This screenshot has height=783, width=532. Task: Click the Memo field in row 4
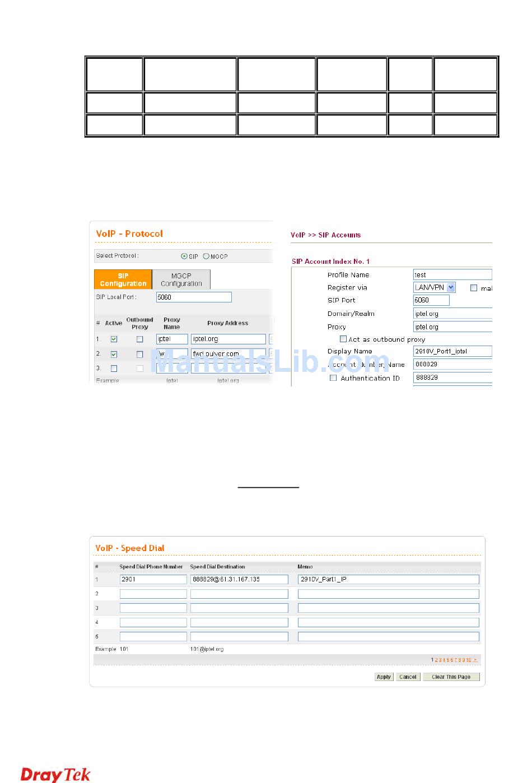point(389,622)
